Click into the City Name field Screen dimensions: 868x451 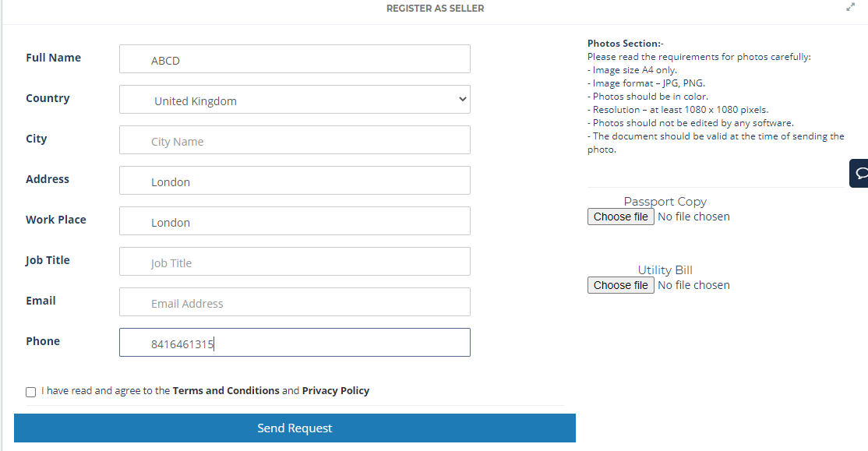[x=295, y=140]
